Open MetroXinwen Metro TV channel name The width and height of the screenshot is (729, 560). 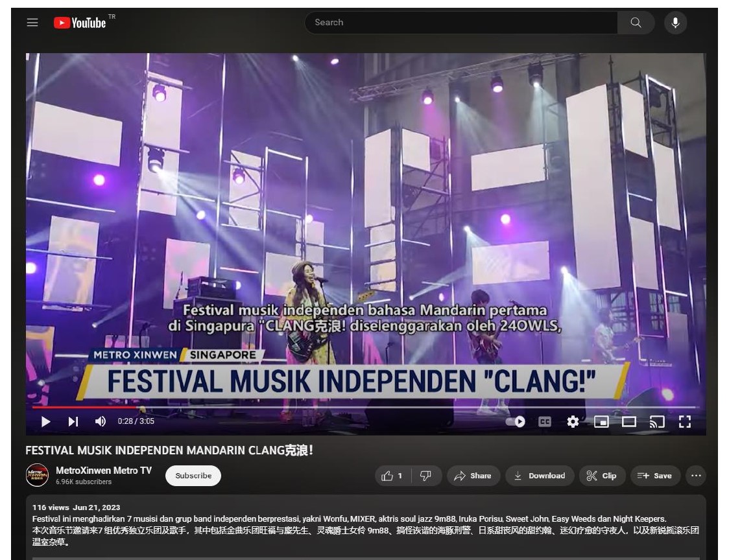(x=104, y=471)
